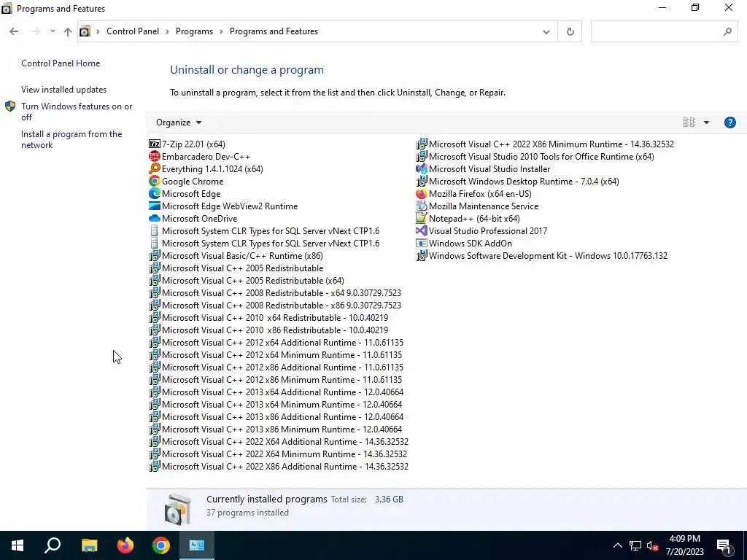Click the Microsoft Edge icon in list

[x=155, y=193]
